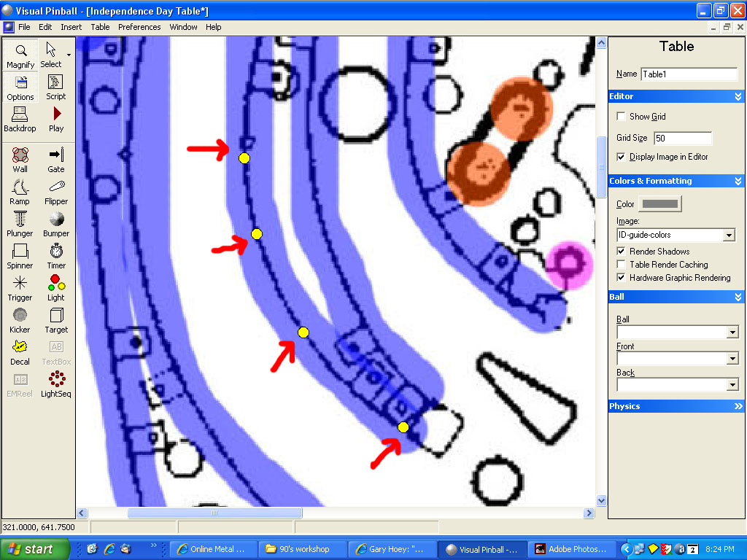Toggle Display Image in Editor
Viewport: 747px width, 560px height.
(621, 157)
